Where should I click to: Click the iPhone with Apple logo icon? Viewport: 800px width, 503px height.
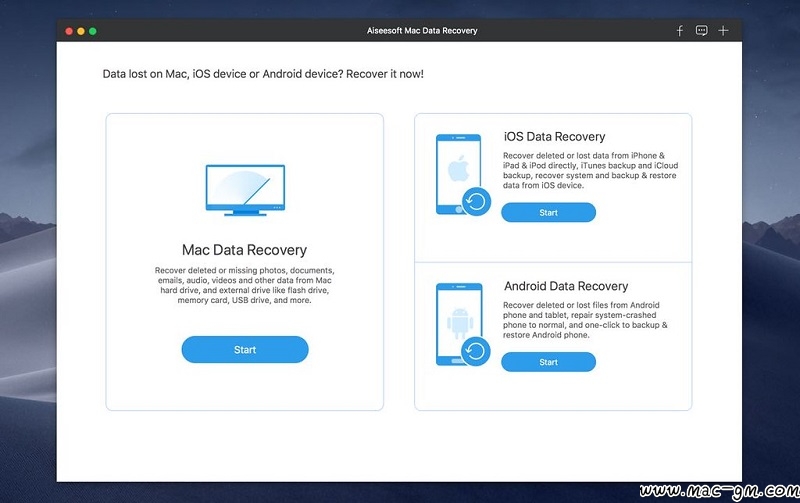click(x=463, y=174)
